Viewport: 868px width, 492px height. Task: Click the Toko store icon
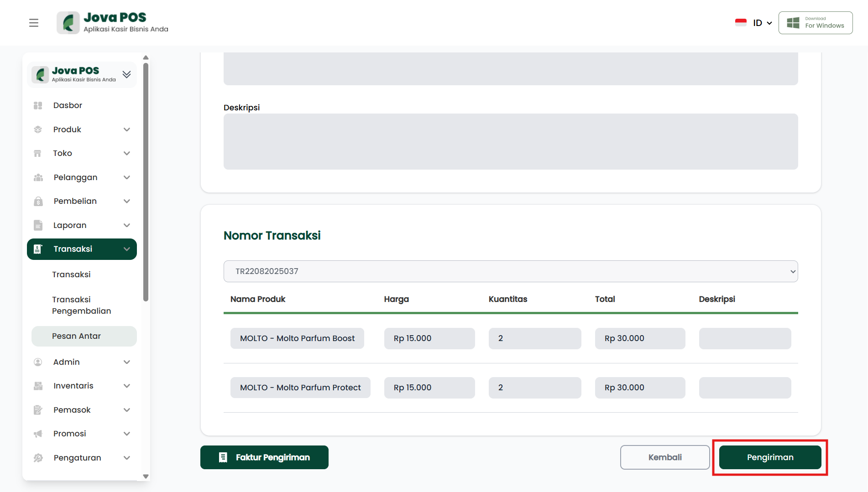point(38,153)
